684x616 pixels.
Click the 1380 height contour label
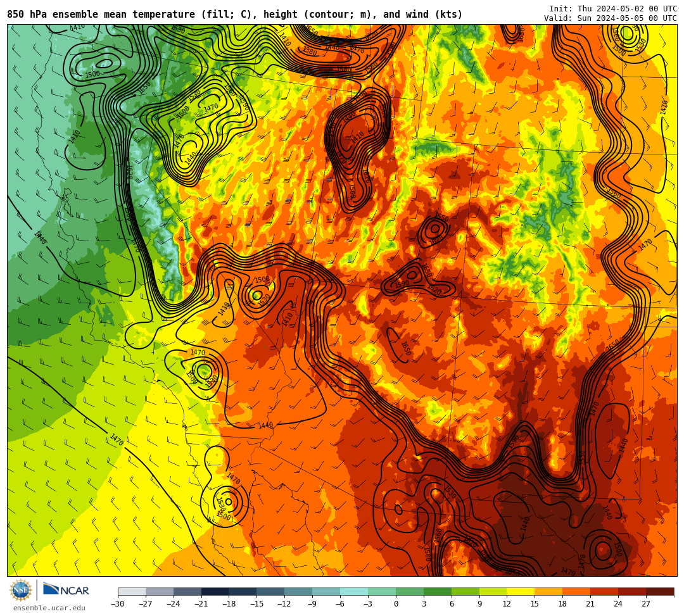(309, 51)
